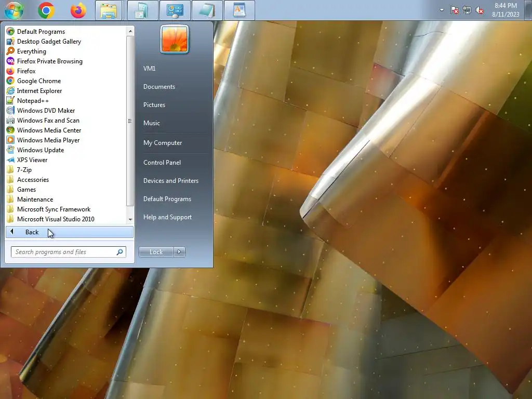Launch Firefox from the taskbar
The height and width of the screenshot is (399, 532).
coord(78,10)
